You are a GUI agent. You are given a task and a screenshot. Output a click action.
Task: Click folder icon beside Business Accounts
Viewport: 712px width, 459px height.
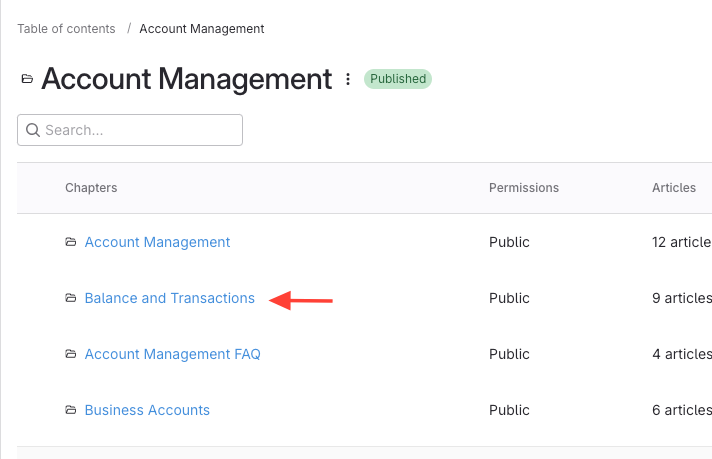pos(71,410)
